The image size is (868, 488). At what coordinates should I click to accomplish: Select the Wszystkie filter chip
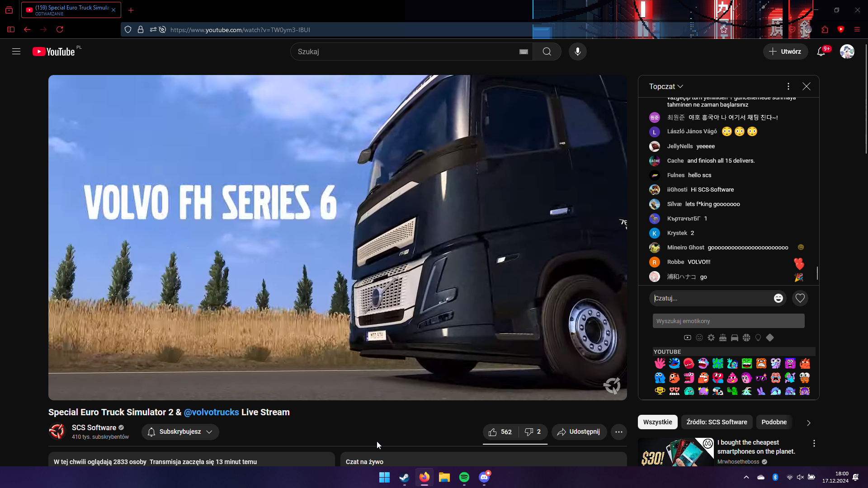tap(658, 422)
